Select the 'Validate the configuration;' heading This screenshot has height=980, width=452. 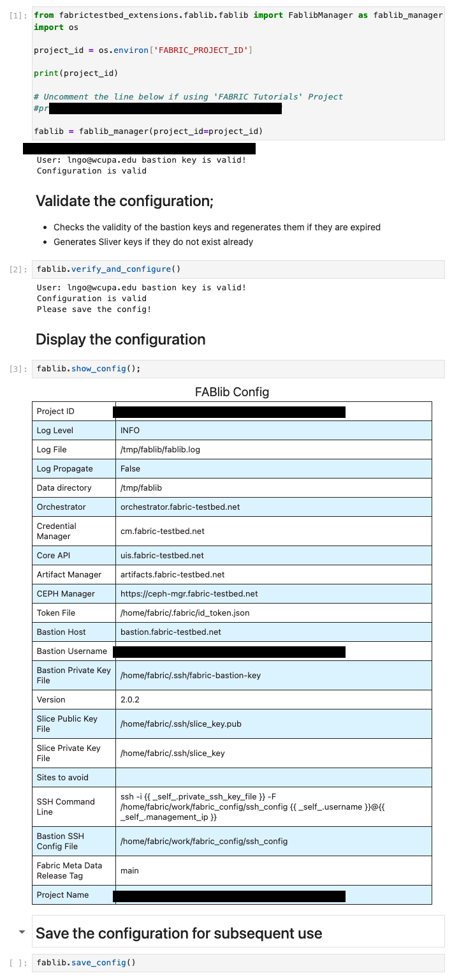124,201
